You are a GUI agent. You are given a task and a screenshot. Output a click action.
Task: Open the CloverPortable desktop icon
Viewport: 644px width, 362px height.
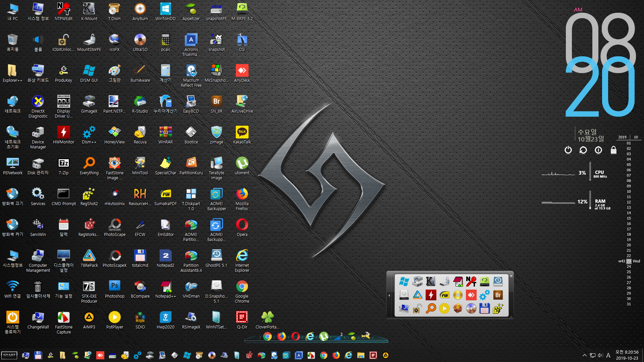click(x=267, y=320)
